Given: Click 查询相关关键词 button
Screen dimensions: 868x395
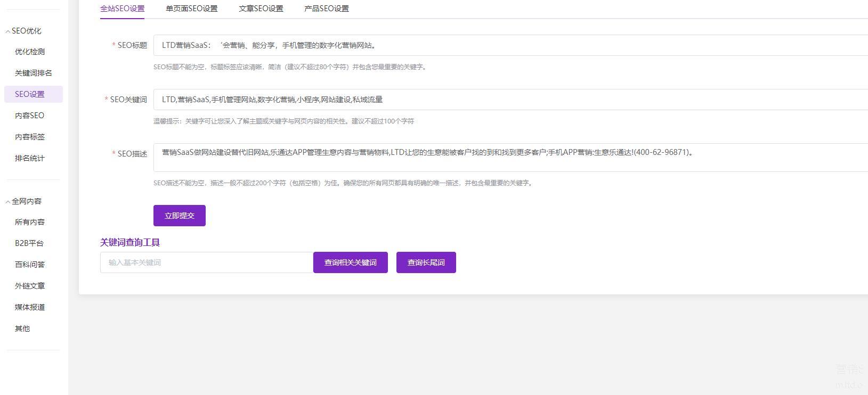Looking at the screenshot, I should 351,262.
